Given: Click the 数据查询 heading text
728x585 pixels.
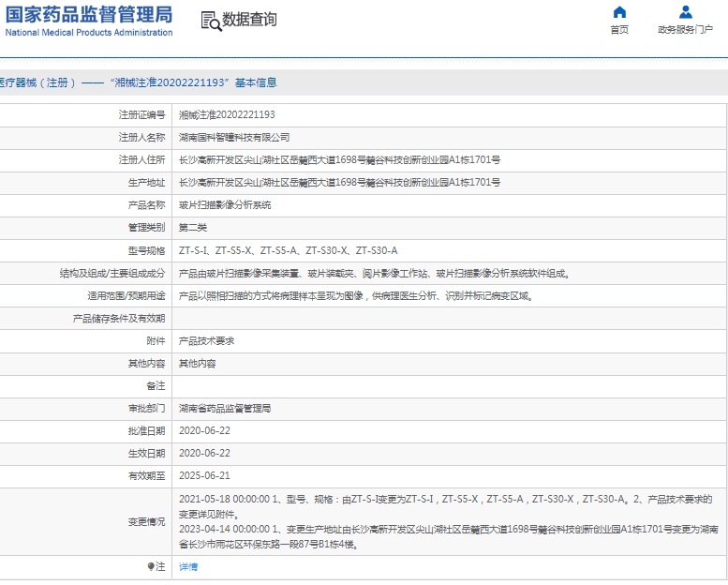Looking at the screenshot, I should (249, 20).
